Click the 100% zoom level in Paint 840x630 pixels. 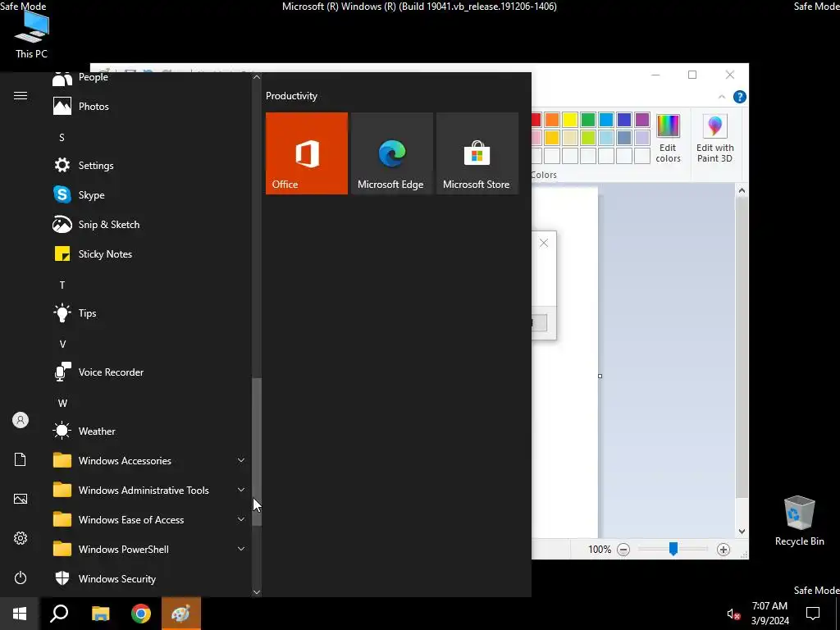pyautogui.click(x=600, y=549)
